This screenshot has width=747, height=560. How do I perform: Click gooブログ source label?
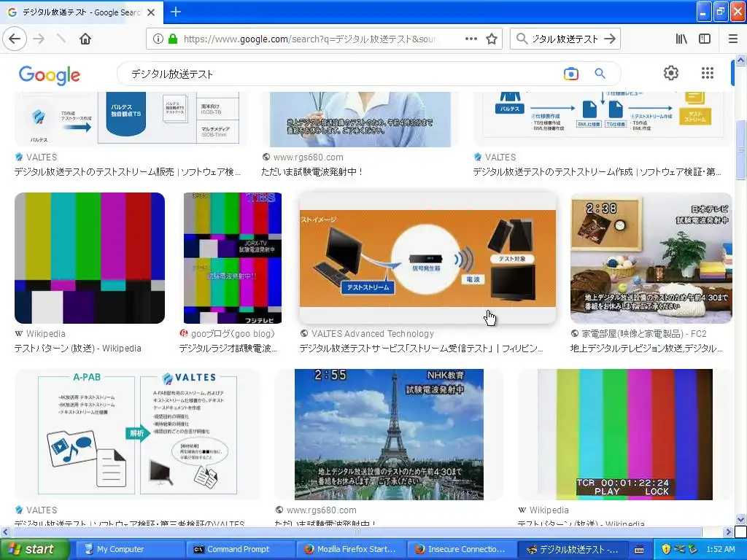(x=233, y=334)
